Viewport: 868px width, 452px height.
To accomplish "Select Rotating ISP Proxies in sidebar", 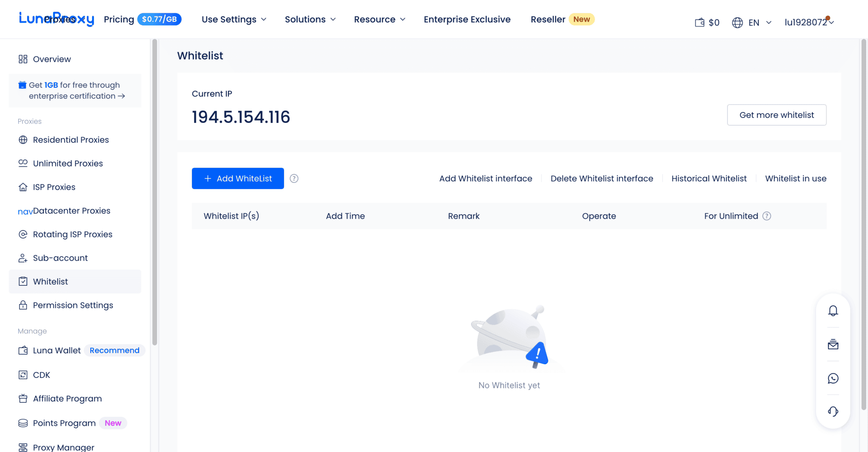I will 72,234.
